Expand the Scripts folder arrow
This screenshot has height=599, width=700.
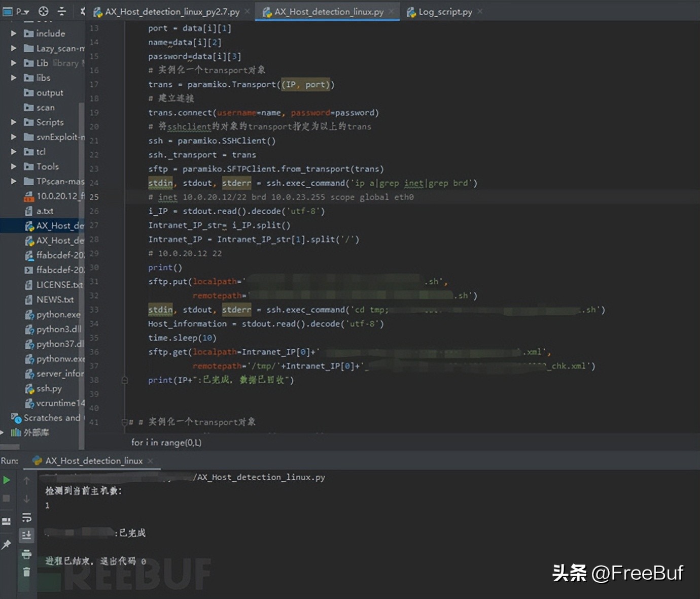coord(14,122)
